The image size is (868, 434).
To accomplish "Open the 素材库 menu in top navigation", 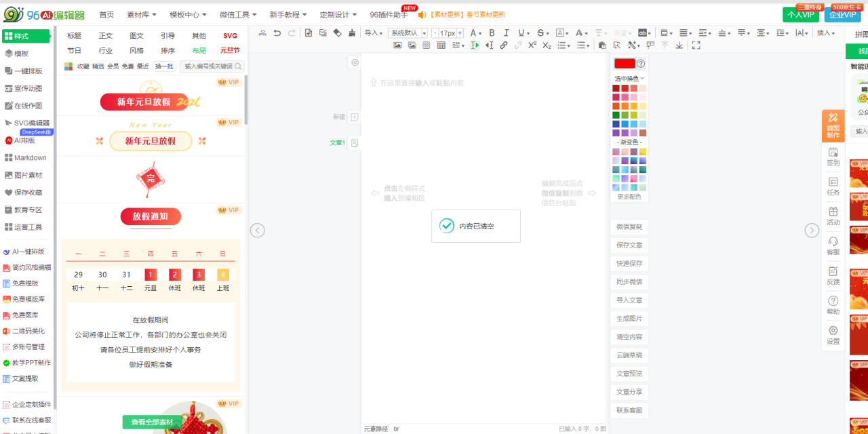I will coord(142,14).
